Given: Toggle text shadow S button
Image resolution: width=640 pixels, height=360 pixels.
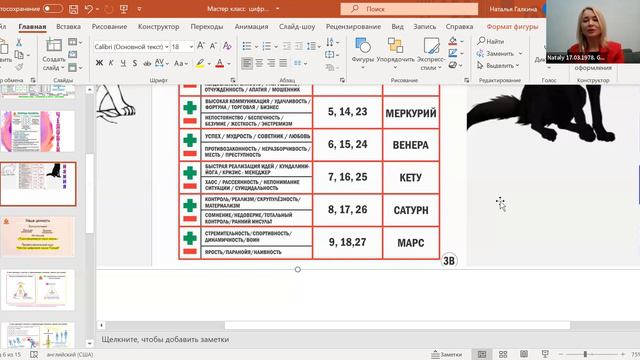Looking at the screenshot, I should click(x=135, y=63).
